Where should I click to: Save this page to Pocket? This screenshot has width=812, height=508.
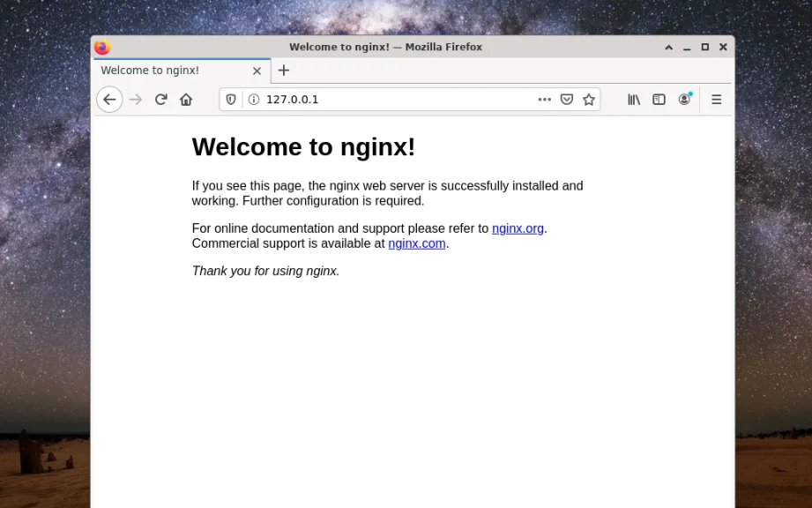click(x=567, y=99)
